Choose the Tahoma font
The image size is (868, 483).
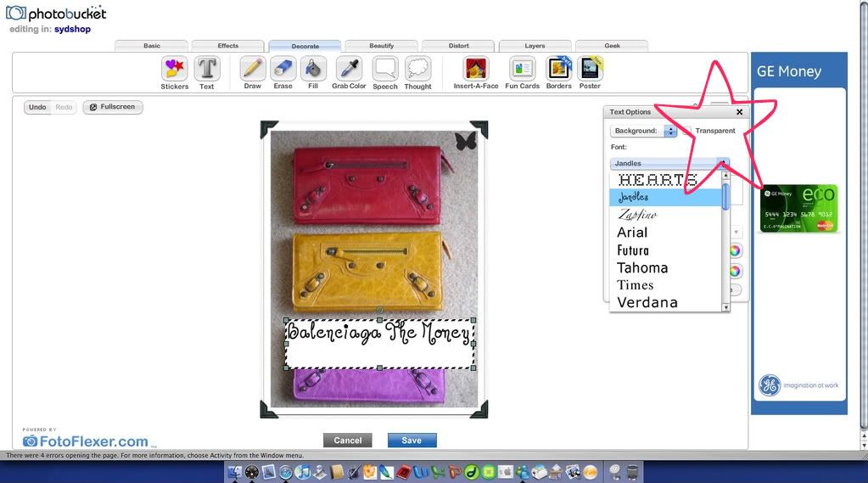coord(665,267)
